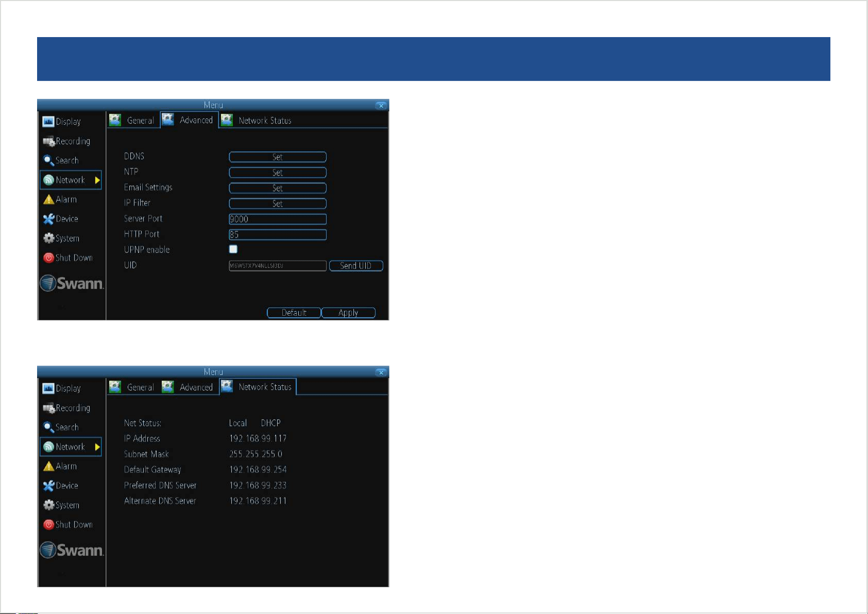
Task: Click the Send UID button
Action: point(356,266)
